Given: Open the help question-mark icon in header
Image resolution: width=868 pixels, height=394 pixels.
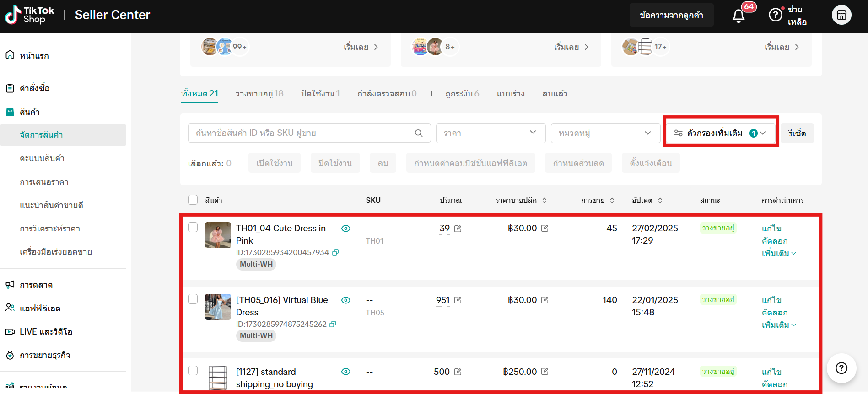Looking at the screenshot, I should pyautogui.click(x=775, y=15).
